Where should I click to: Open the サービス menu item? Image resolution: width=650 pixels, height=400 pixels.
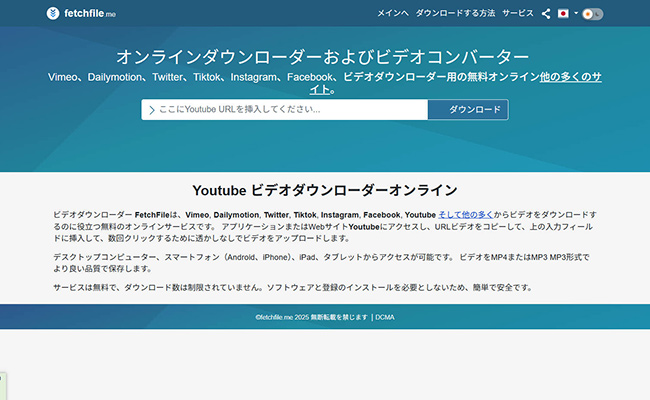tap(518, 13)
